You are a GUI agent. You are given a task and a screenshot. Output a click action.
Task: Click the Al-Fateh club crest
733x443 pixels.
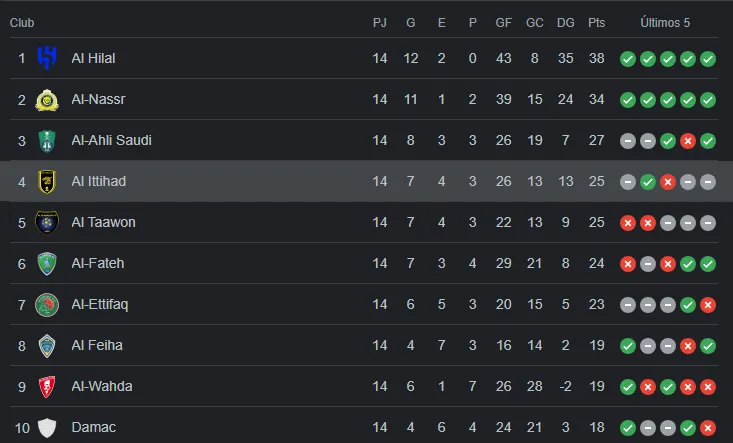coord(47,263)
